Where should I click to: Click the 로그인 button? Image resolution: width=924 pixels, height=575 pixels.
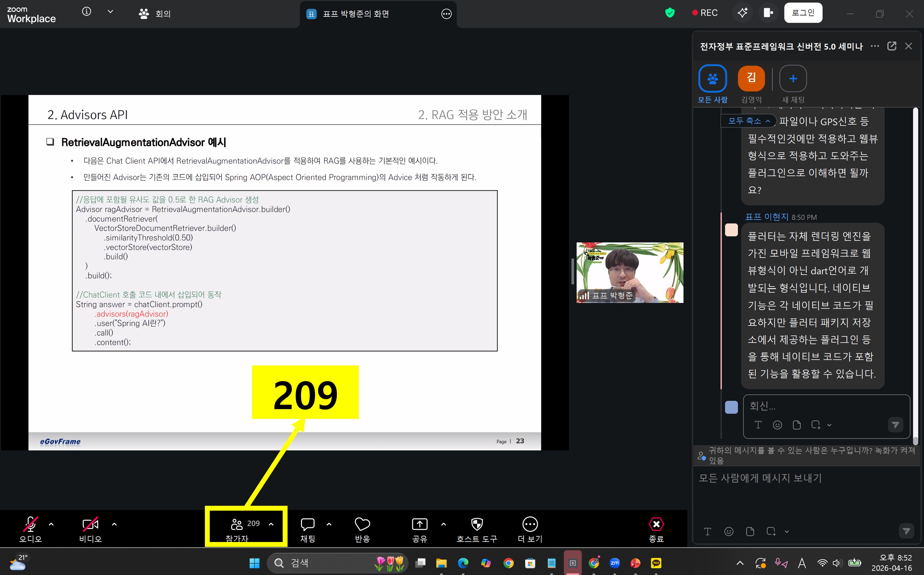tap(803, 13)
